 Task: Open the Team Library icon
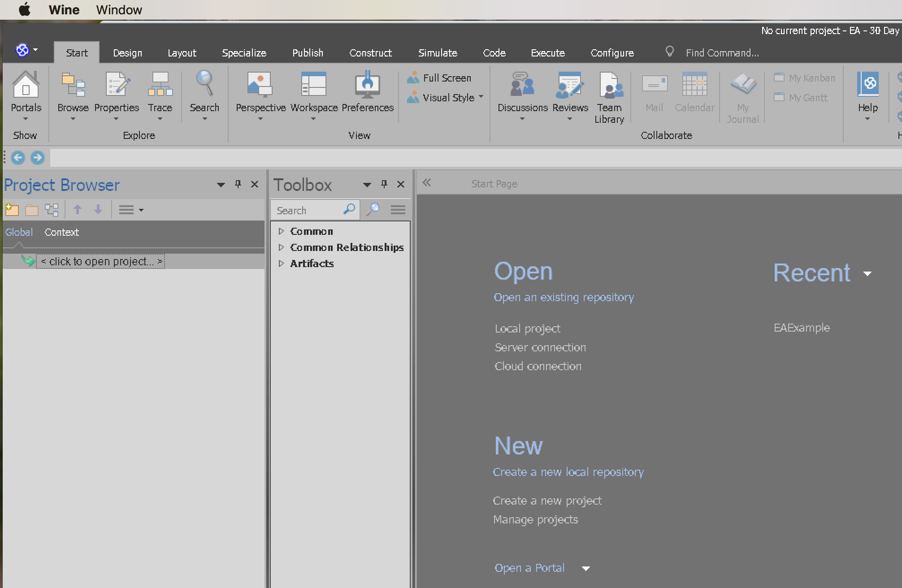coord(609,97)
